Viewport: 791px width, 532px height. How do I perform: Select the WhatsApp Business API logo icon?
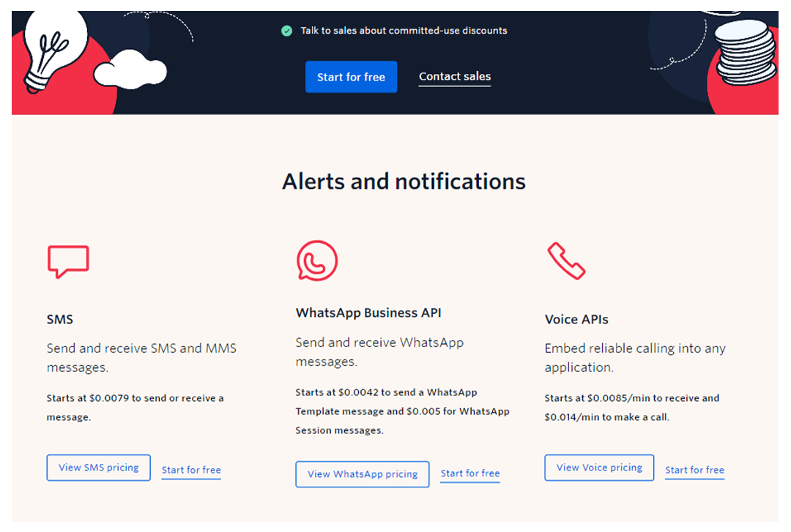316,260
